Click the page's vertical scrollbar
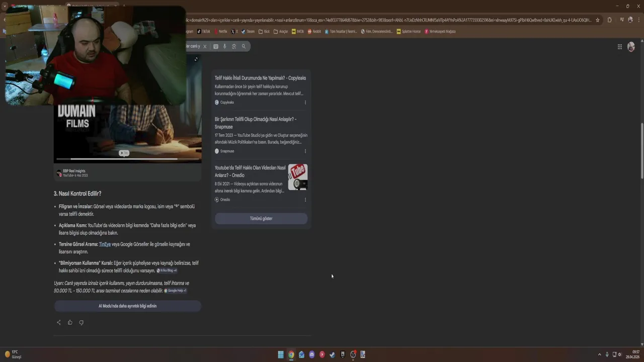 [x=641, y=150]
